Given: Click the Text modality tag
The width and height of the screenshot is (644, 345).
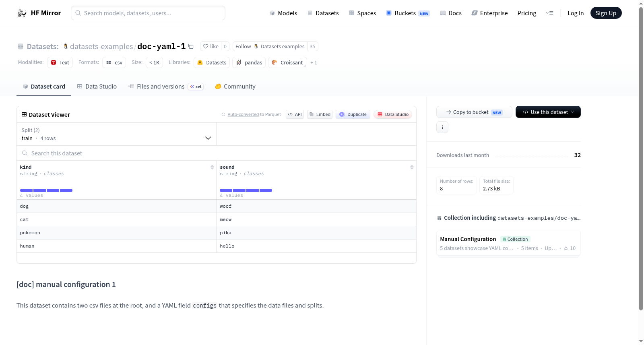Looking at the screenshot, I should (60, 62).
